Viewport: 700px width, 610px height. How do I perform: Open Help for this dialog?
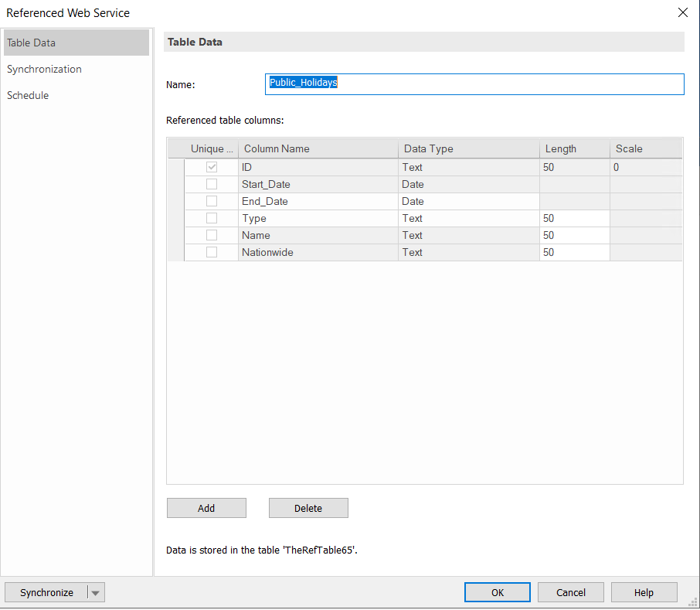644,592
